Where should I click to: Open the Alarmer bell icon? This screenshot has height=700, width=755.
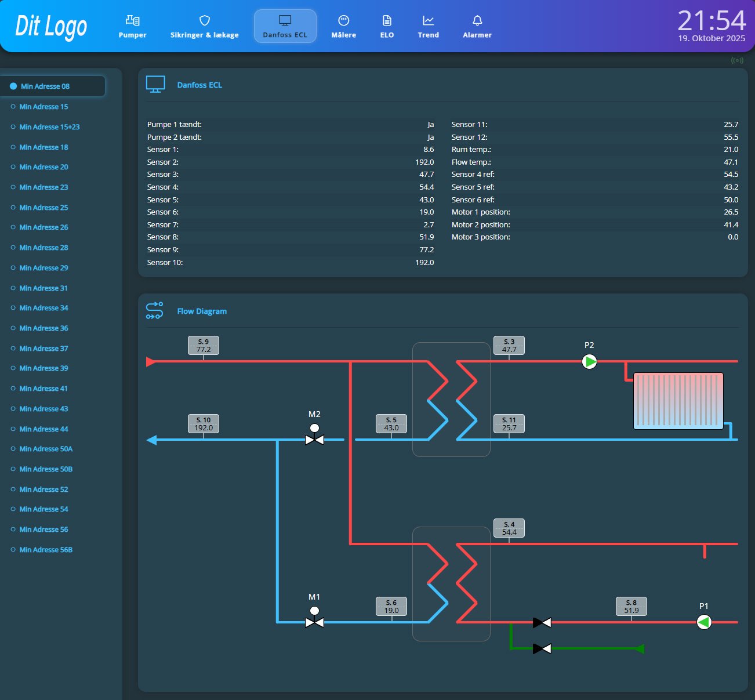point(477,21)
